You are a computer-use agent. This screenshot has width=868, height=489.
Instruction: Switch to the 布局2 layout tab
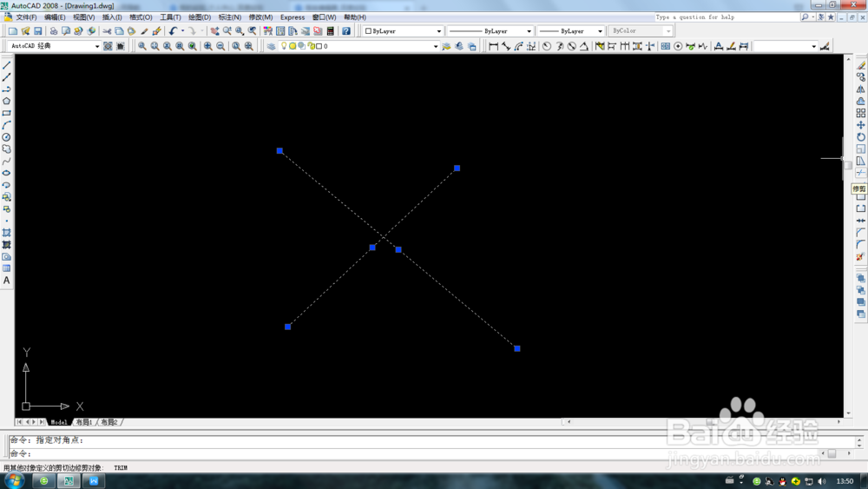point(109,422)
